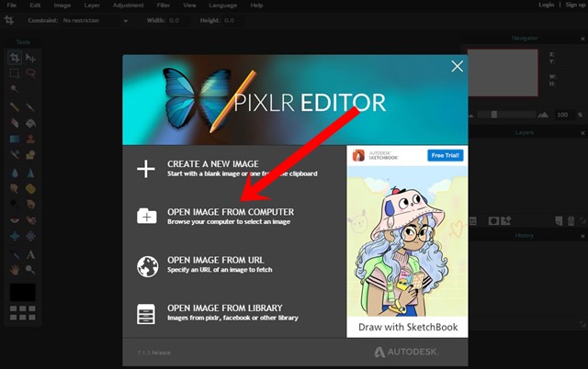588x369 pixels.
Task: Select the Red Eye Reduction tool
Action: click(15, 220)
